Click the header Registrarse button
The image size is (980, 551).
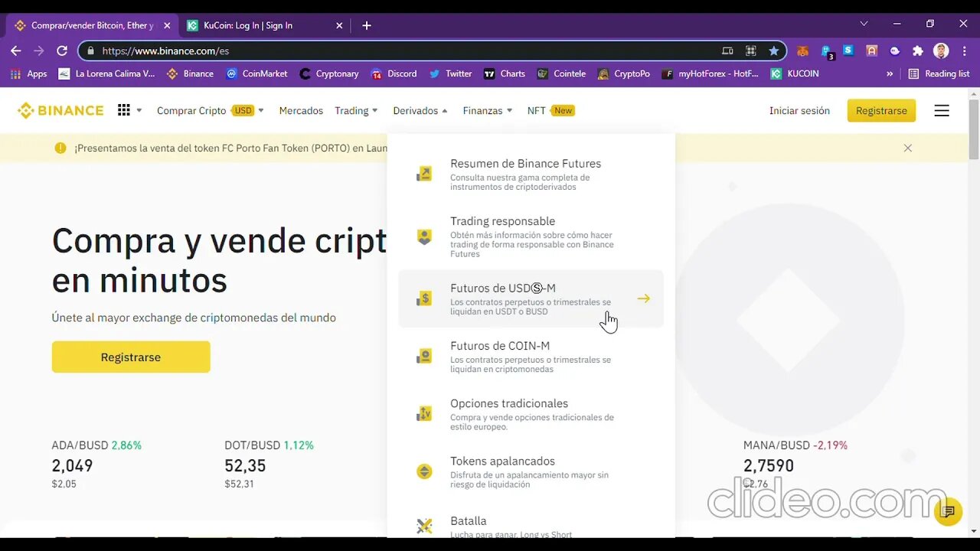[881, 110]
